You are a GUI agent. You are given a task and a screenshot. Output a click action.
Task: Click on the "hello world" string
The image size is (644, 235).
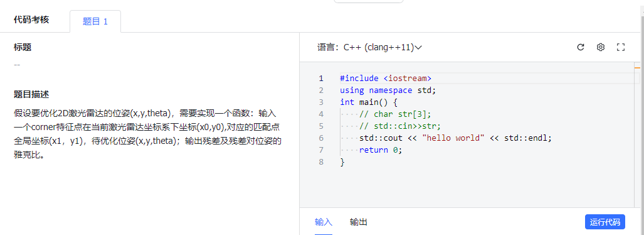(453, 138)
